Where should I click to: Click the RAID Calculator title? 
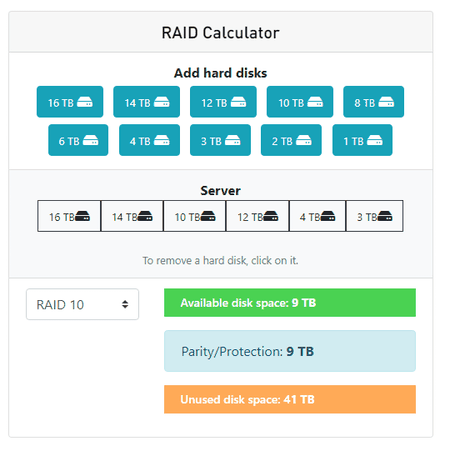[x=220, y=33]
